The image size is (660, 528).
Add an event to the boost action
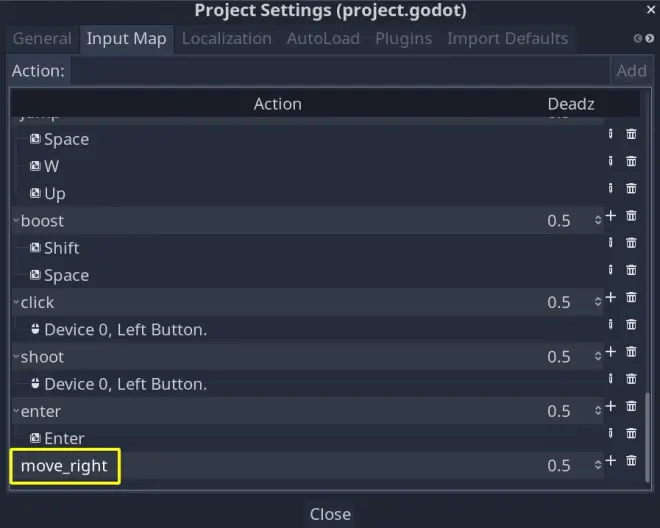point(611,216)
